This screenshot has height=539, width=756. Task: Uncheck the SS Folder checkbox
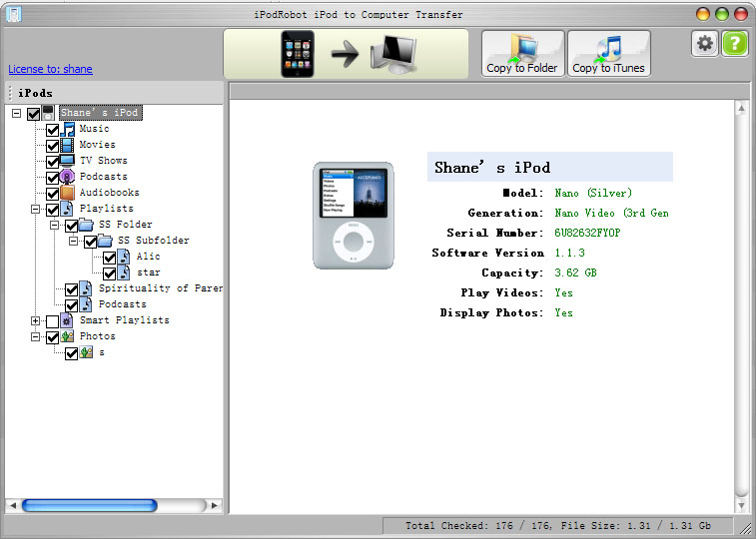coord(71,226)
